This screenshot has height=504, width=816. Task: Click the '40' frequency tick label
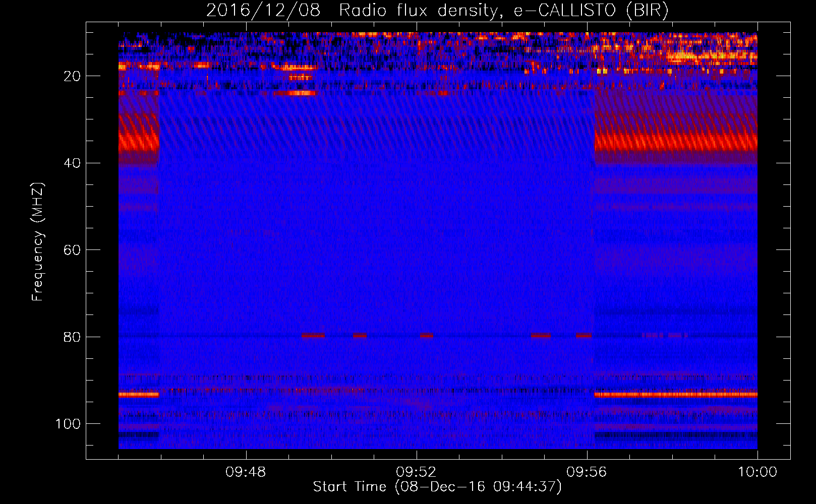72,163
